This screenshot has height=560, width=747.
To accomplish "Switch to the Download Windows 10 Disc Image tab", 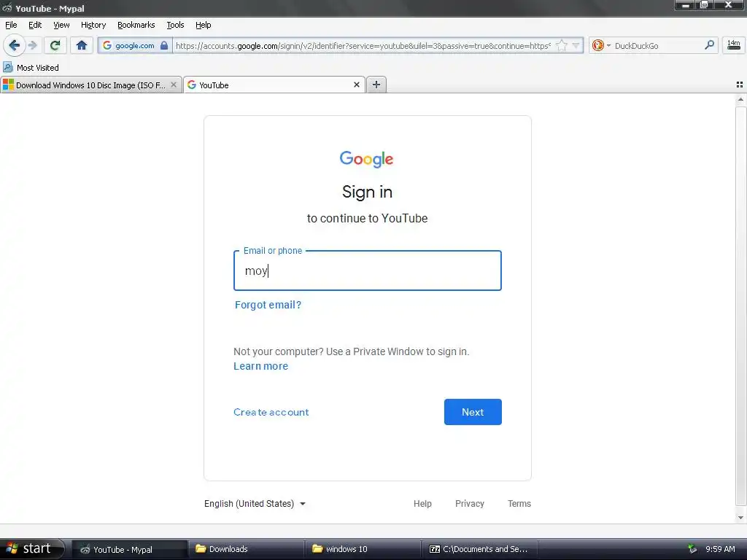I will tap(90, 85).
